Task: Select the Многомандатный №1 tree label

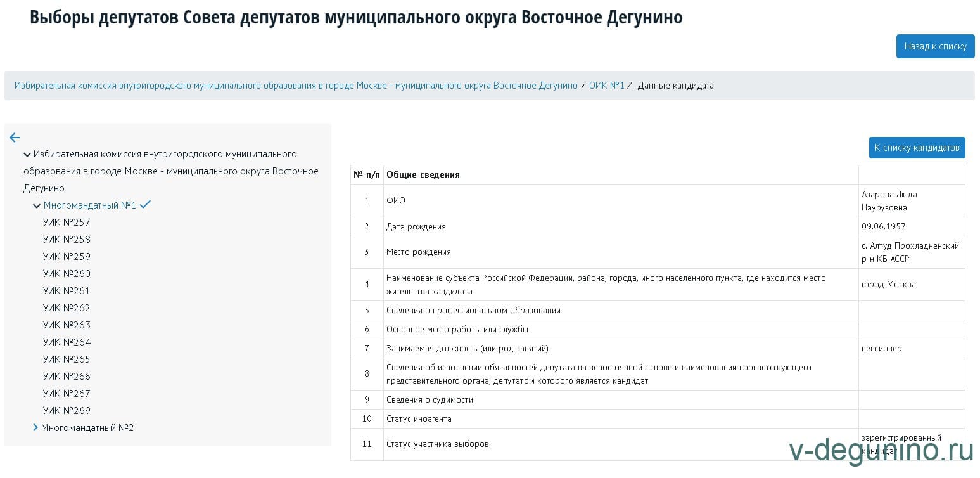Action: [89, 205]
